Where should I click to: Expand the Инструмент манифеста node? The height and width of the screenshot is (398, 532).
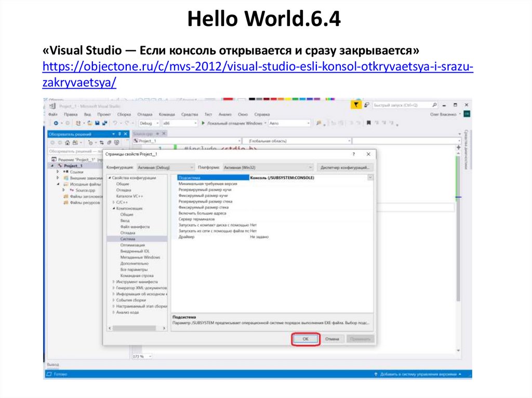click(x=114, y=282)
